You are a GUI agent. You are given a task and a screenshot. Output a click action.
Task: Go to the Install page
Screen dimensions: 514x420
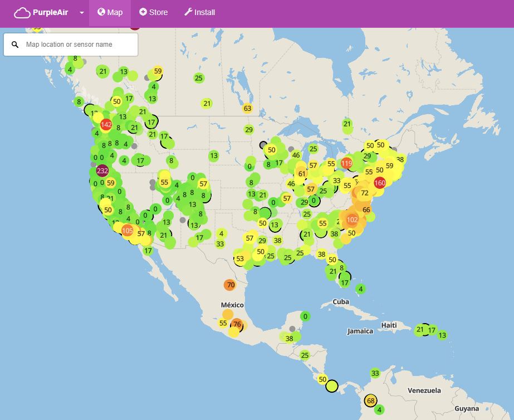pos(199,12)
